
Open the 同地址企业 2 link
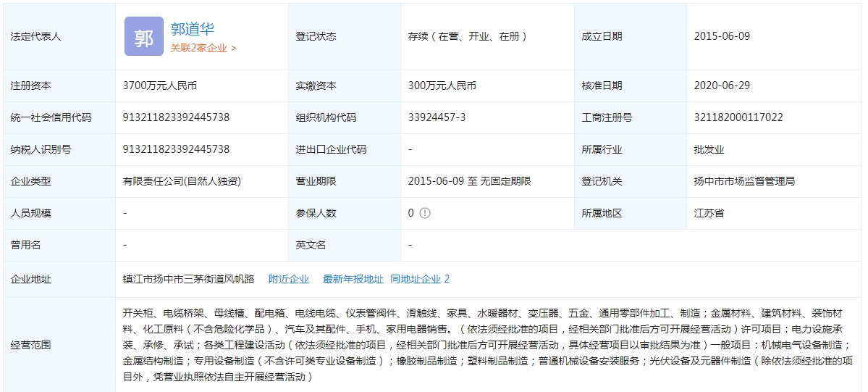coord(420,279)
